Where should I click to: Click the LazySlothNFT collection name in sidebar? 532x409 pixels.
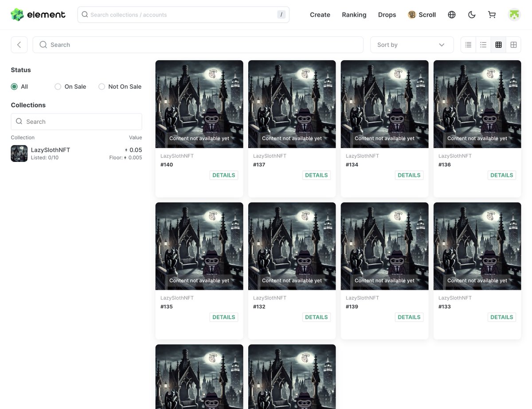[51, 150]
